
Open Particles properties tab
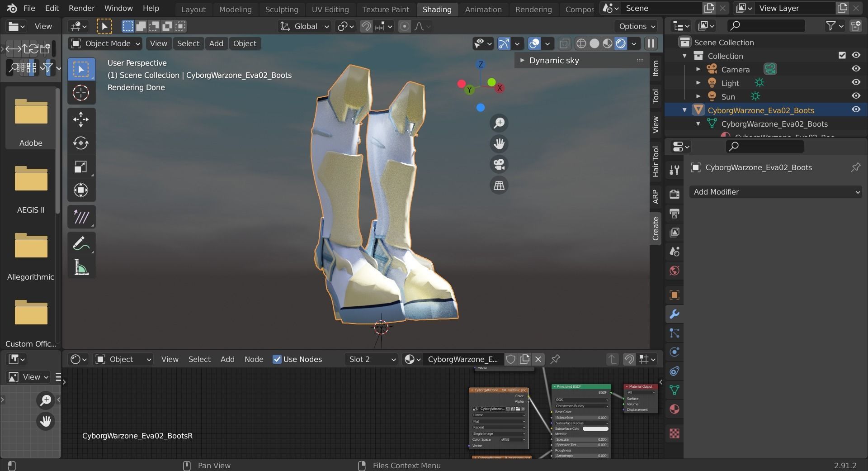[675, 333]
